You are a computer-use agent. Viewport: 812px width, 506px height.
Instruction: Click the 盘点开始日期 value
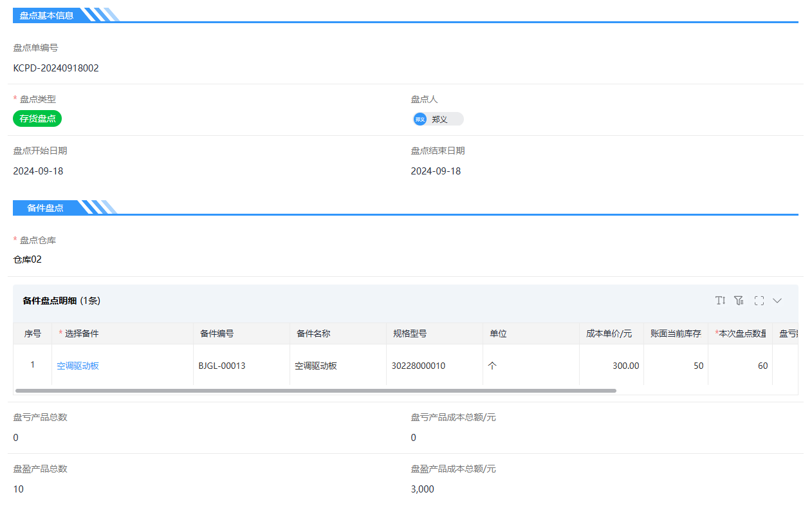38,171
